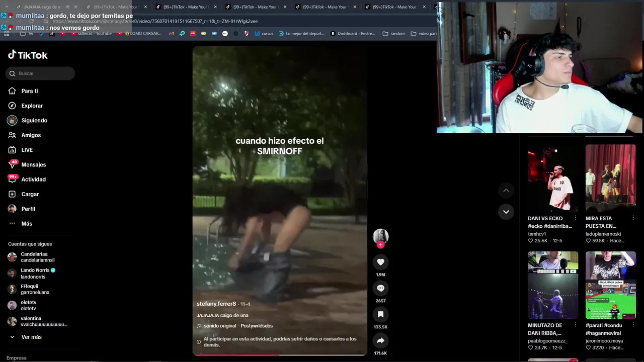Expand followed accounts with Ver más
The width and height of the screenshot is (644, 362).
[31, 337]
